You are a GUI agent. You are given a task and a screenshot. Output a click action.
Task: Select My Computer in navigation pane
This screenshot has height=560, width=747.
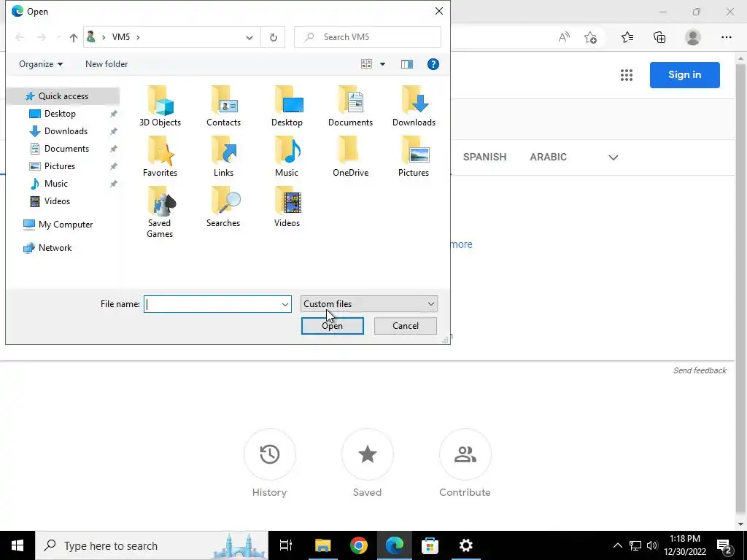tap(66, 225)
